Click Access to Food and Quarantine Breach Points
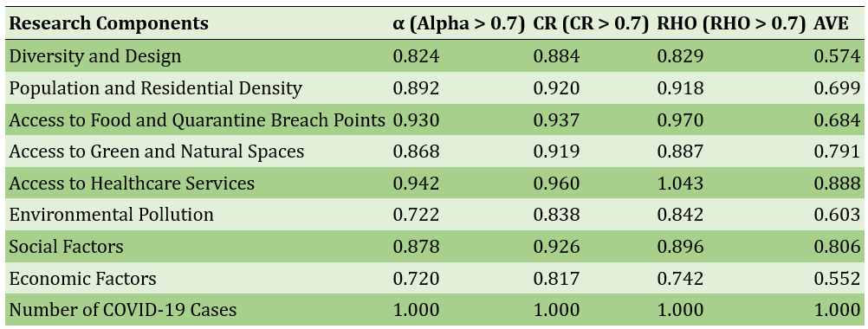This screenshot has width=868, height=329. click(197, 119)
